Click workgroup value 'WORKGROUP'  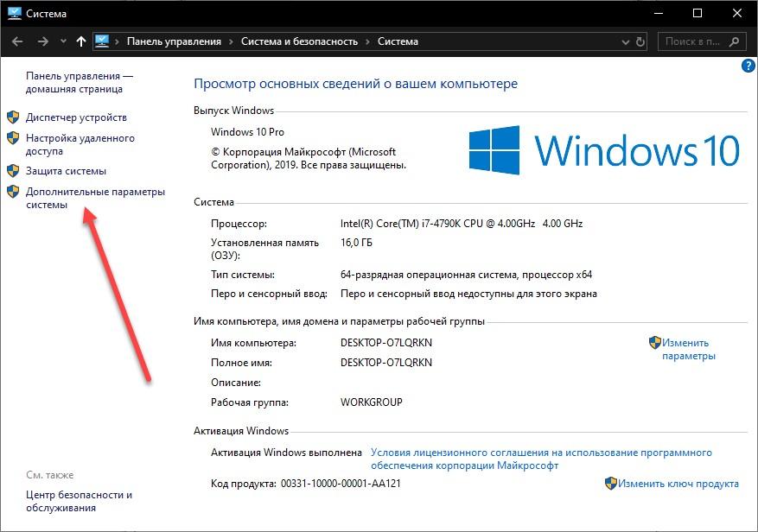click(x=372, y=402)
